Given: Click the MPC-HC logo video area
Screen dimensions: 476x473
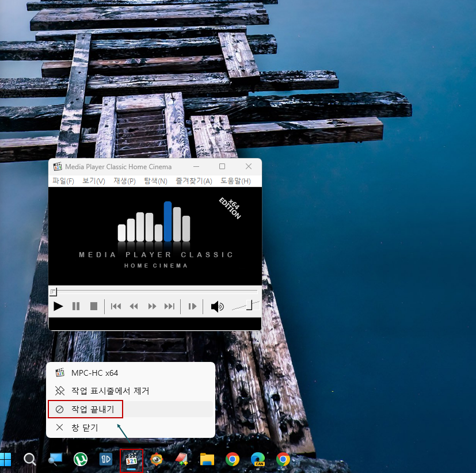Looking at the screenshot, I should click(x=155, y=236).
